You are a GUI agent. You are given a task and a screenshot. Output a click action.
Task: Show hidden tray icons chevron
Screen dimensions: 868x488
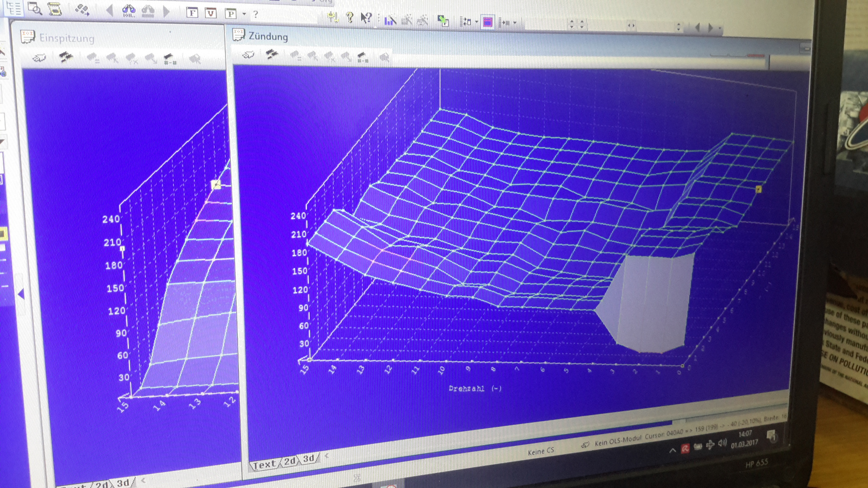pyautogui.click(x=672, y=450)
